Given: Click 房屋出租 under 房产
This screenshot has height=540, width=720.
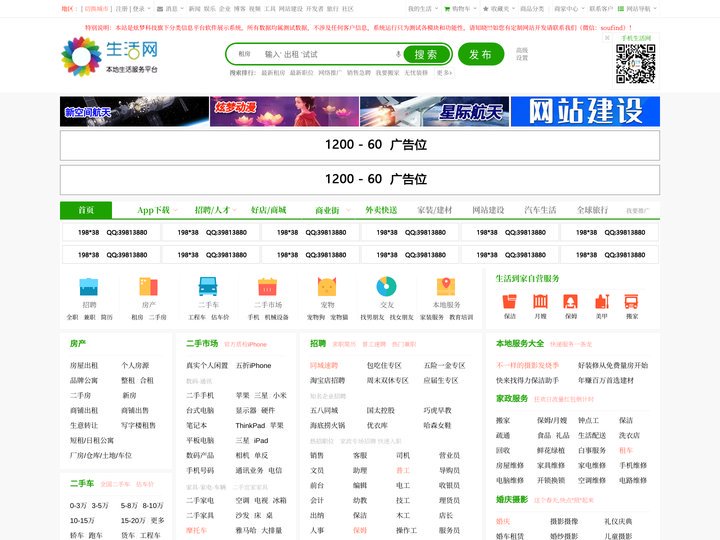Looking at the screenshot, I should tap(84, 366).
